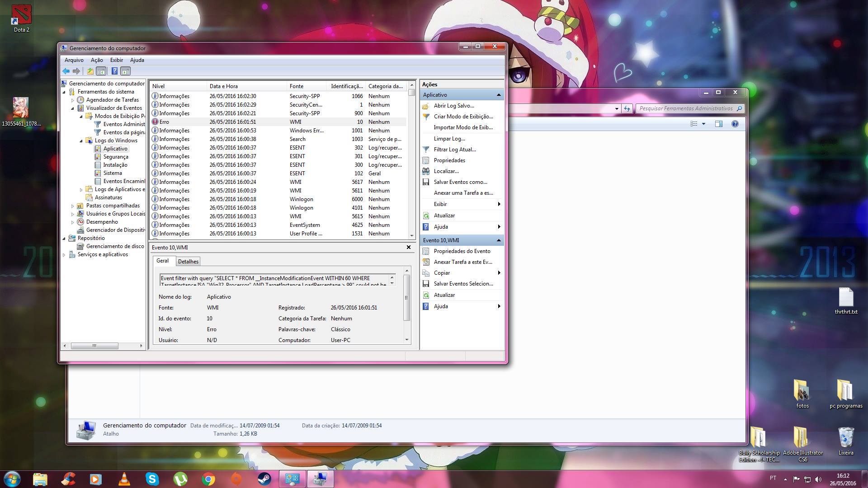The image size is (868, 488).
Task: Open Propriedades in the Aplicativo actions
Action: (x=449, y=160)
